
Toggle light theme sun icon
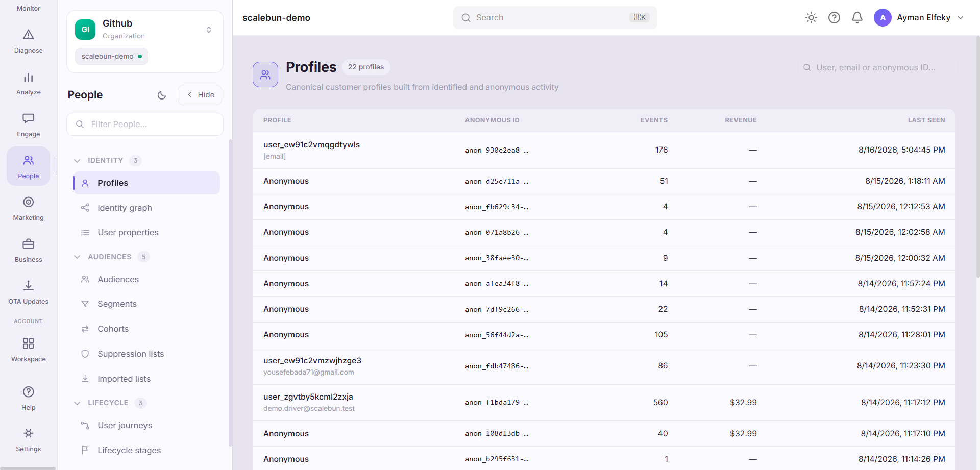811,18
